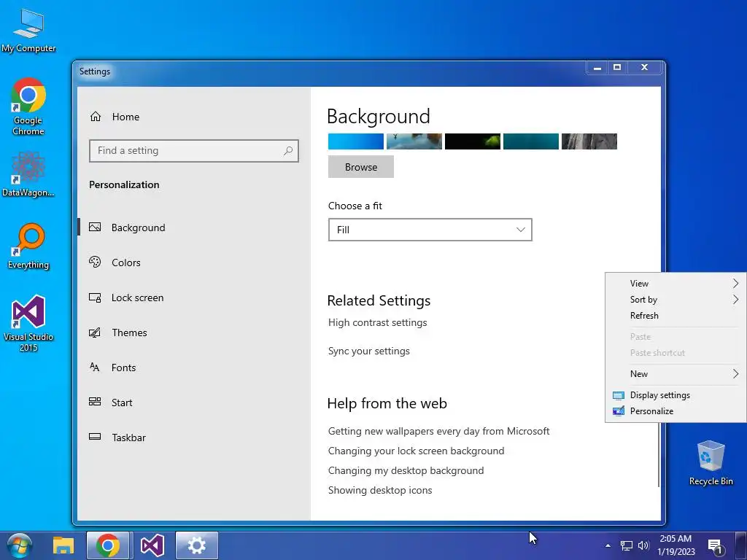Open File Explorer from the taskbar

(x=63, y=545)
